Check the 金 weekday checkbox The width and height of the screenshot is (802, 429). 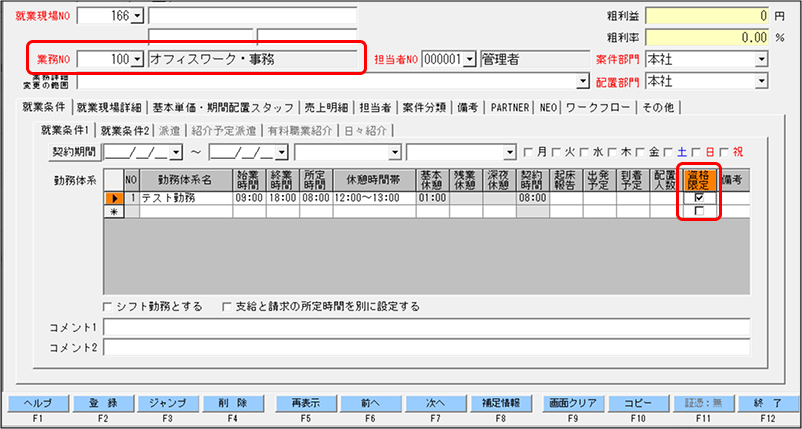click(x=639, y=152)
